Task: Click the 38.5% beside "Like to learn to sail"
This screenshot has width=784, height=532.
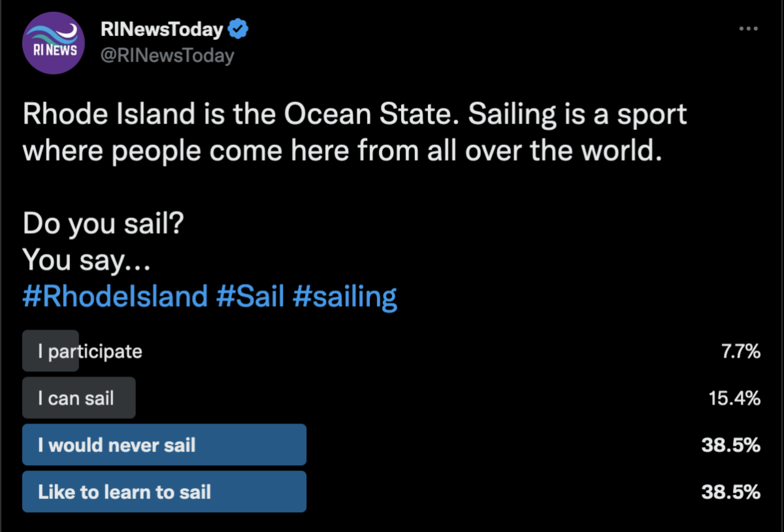Action: (x=730, y=492)
